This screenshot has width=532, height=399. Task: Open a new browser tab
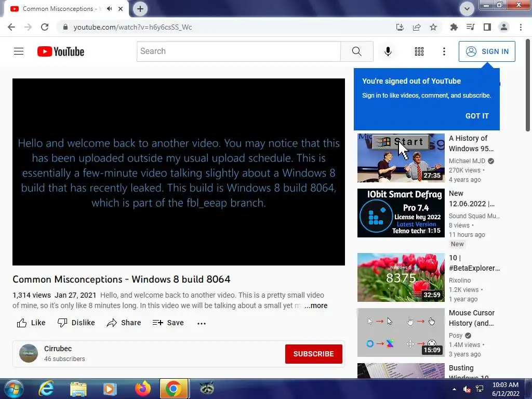140,9
